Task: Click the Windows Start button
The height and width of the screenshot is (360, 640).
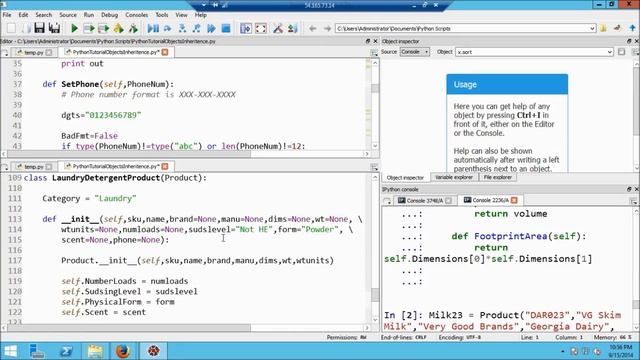Action: click(10, 351)
